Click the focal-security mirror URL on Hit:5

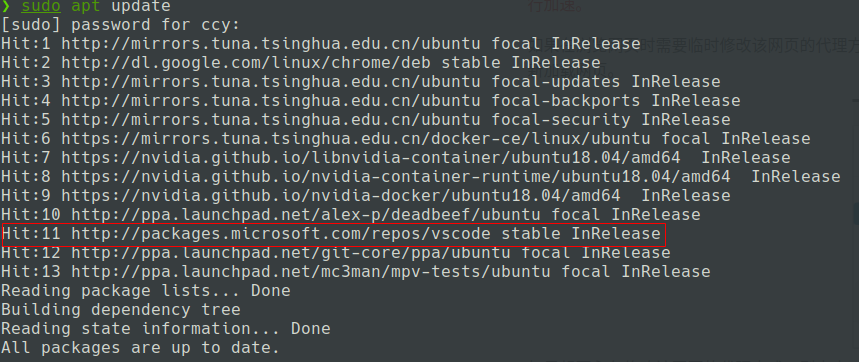pyautogui.click(x=271, y=120)
